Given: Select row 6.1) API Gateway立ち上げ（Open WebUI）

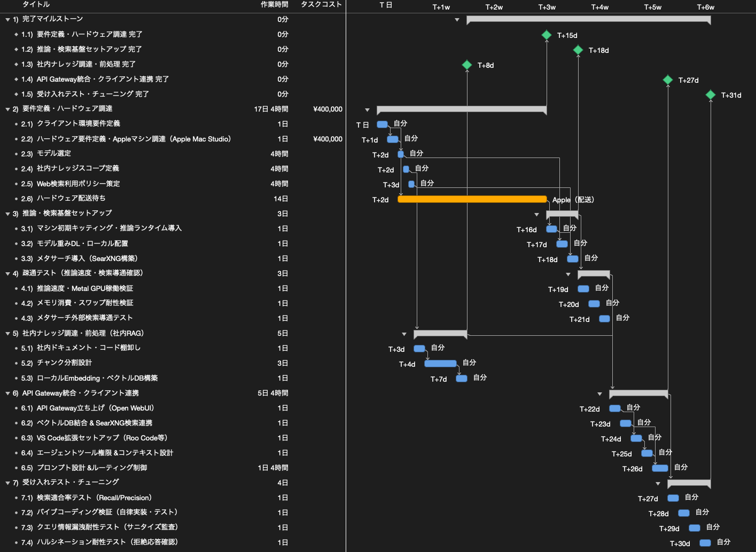Looking at the screenshot, I should tap(173, 408).
